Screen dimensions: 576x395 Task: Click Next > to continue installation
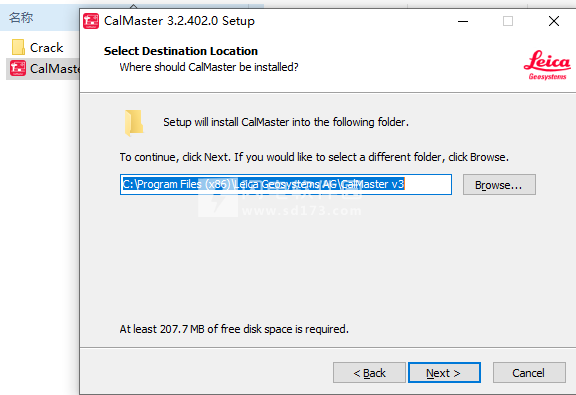click(444, 373)
